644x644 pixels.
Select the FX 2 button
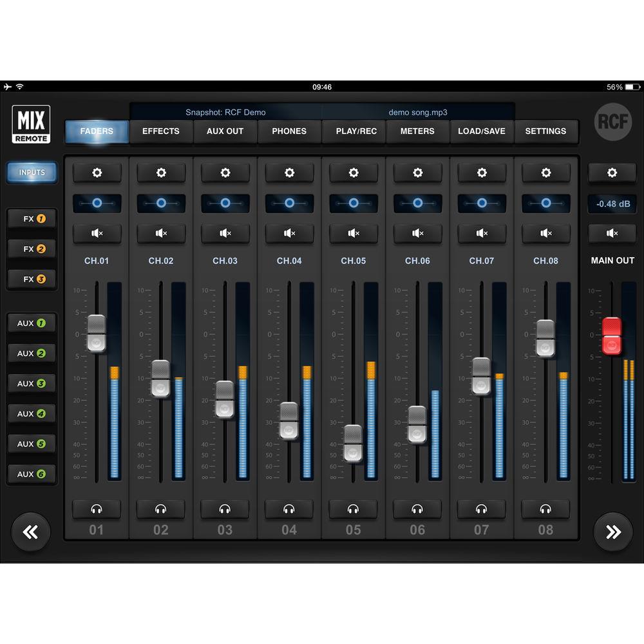[32, 249]
